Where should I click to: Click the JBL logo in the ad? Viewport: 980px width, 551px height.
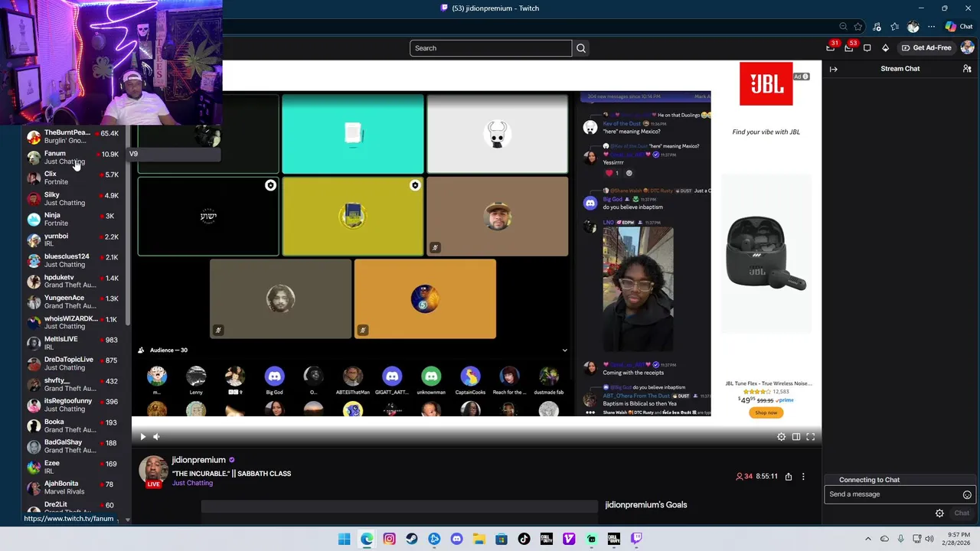tap(766, 84)
